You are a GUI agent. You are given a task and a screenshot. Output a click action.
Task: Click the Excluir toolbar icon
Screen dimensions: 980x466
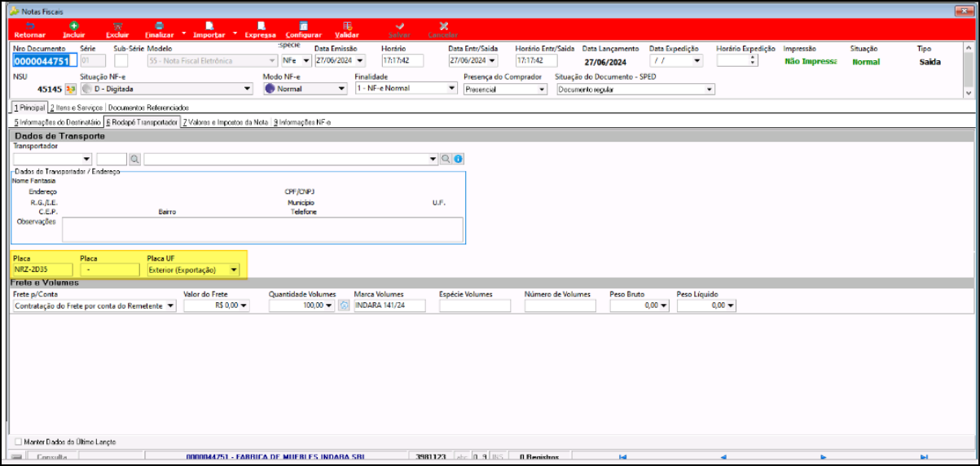point(117,26)
